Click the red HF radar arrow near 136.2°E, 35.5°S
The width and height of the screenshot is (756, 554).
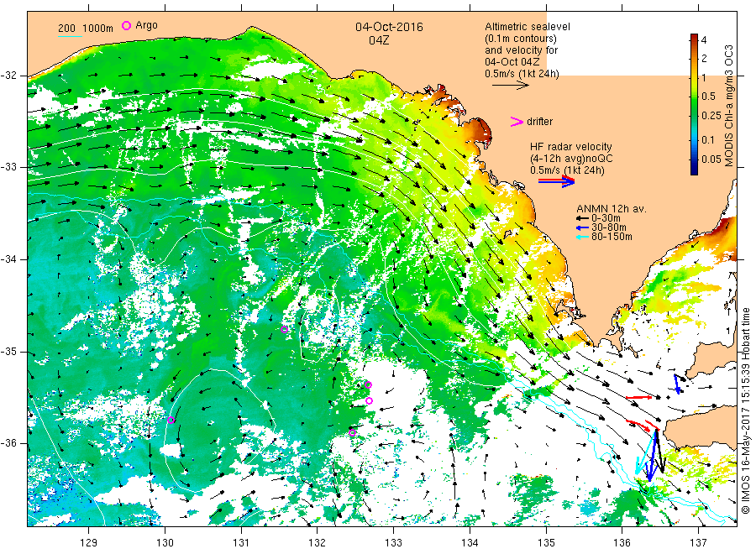tap(639, 397)
